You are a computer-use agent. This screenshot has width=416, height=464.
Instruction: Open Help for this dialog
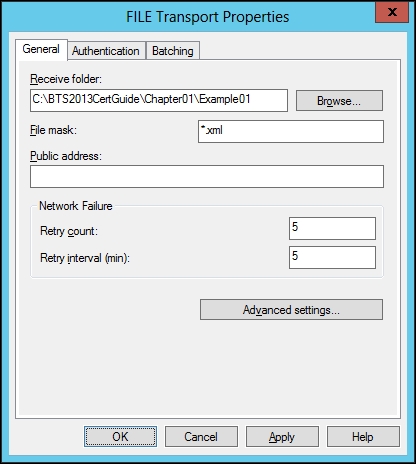pos(363,437)
